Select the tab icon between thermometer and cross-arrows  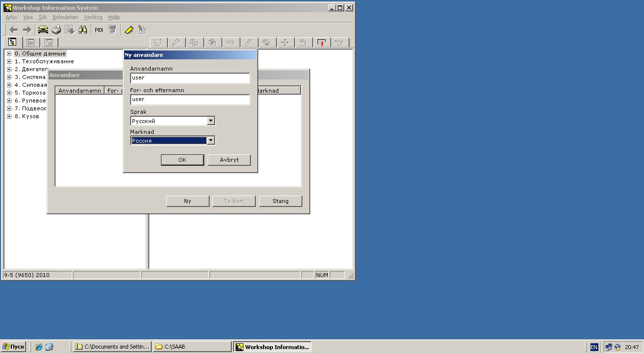pyautogui.click(x=267, y=43)
